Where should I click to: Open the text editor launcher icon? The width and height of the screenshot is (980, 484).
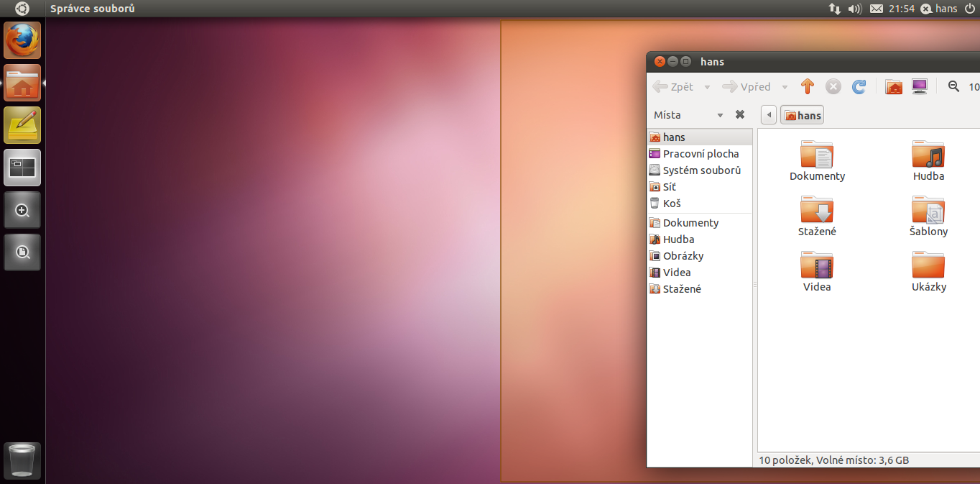click(23, 125)
